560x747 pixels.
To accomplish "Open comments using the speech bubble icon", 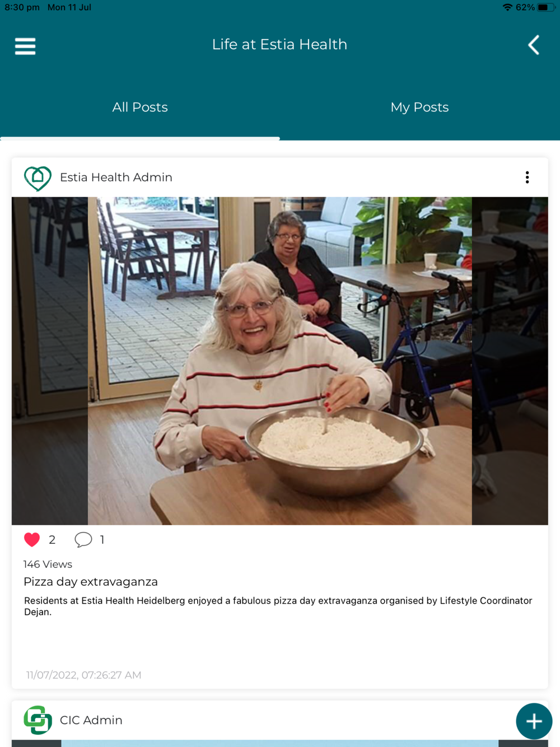I will coord(83,539).
